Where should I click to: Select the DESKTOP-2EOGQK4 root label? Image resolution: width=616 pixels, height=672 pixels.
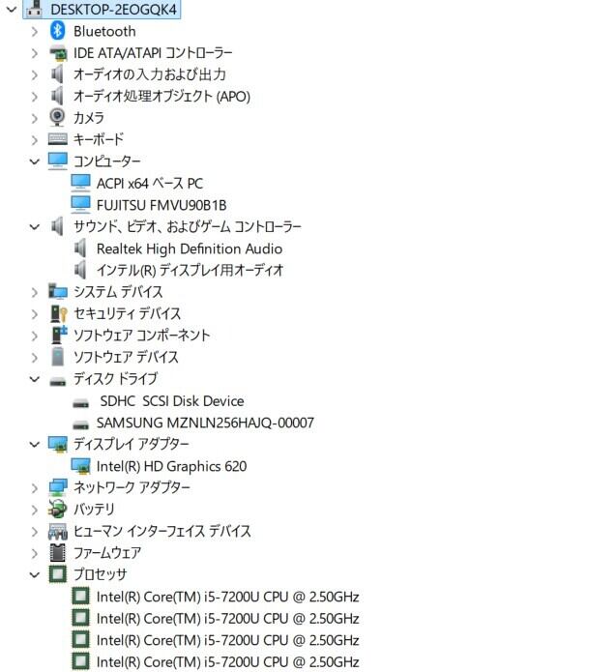[113, 9]
